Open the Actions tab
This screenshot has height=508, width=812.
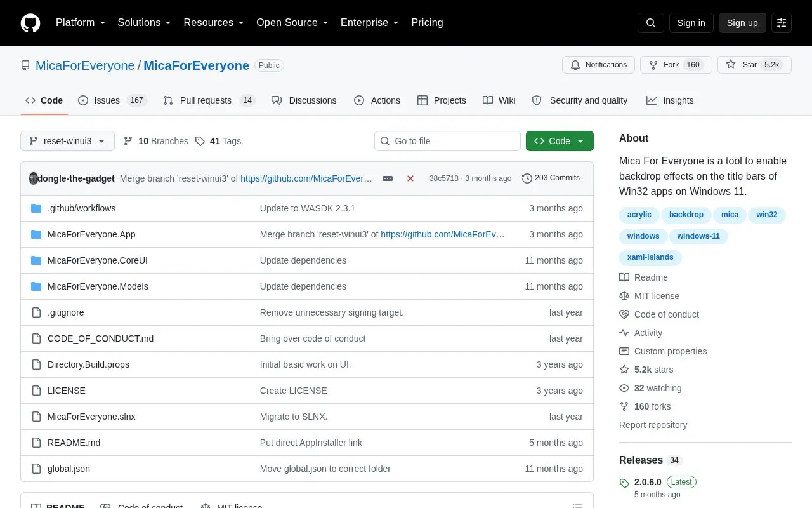(x=377, y=100)
